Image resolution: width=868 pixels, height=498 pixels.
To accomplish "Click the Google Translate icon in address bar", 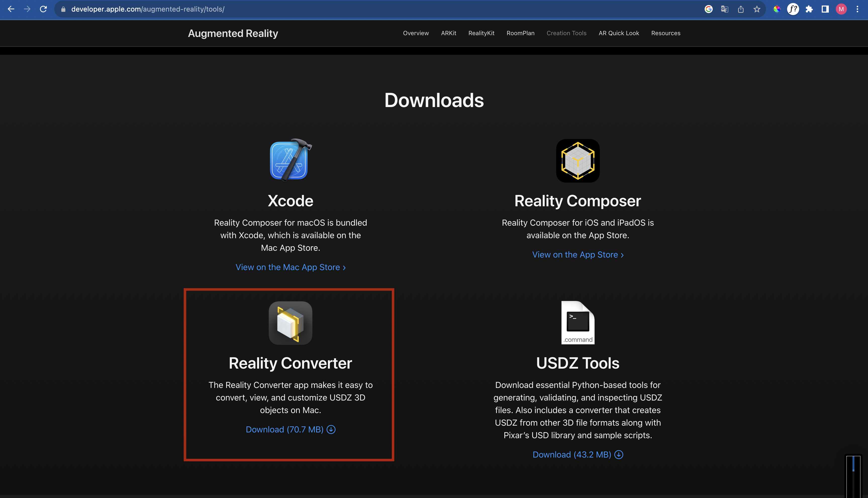I will point(724,9).
